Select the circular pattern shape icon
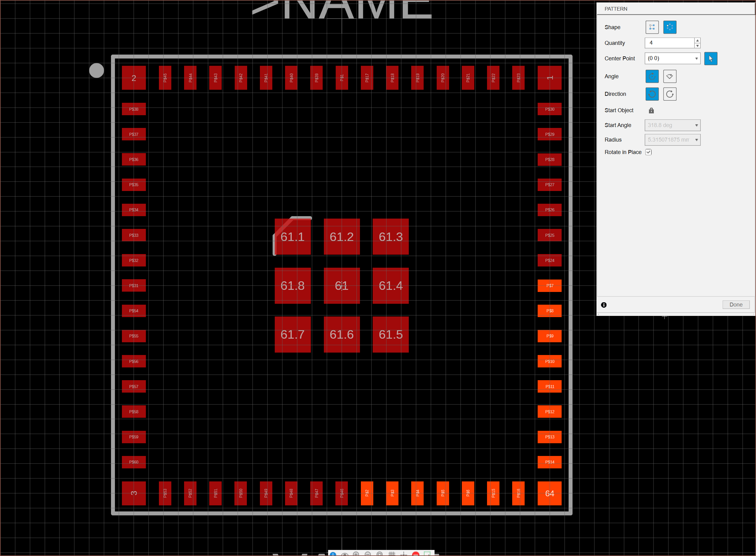This screenshot has height=556, width=756. click(670, 27)
